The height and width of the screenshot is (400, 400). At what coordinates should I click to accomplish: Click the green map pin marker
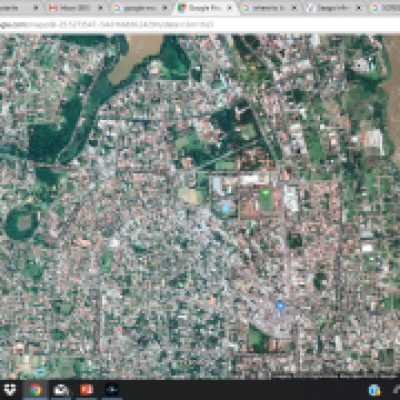[265, 192]
